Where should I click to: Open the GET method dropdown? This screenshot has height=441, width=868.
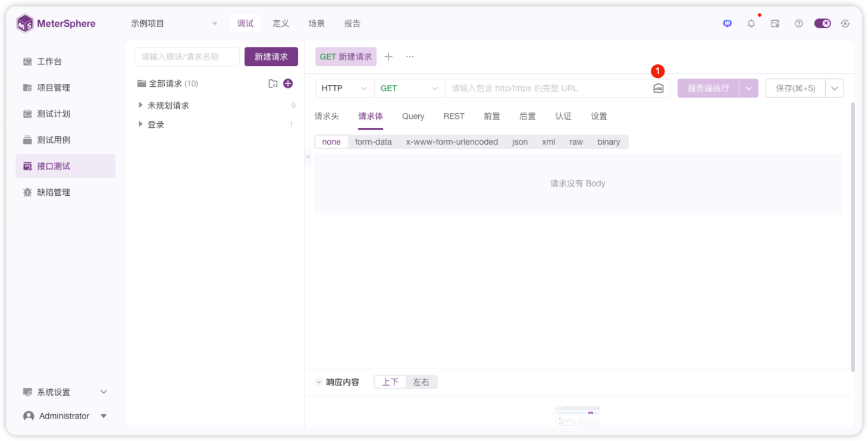pos(410,88)
